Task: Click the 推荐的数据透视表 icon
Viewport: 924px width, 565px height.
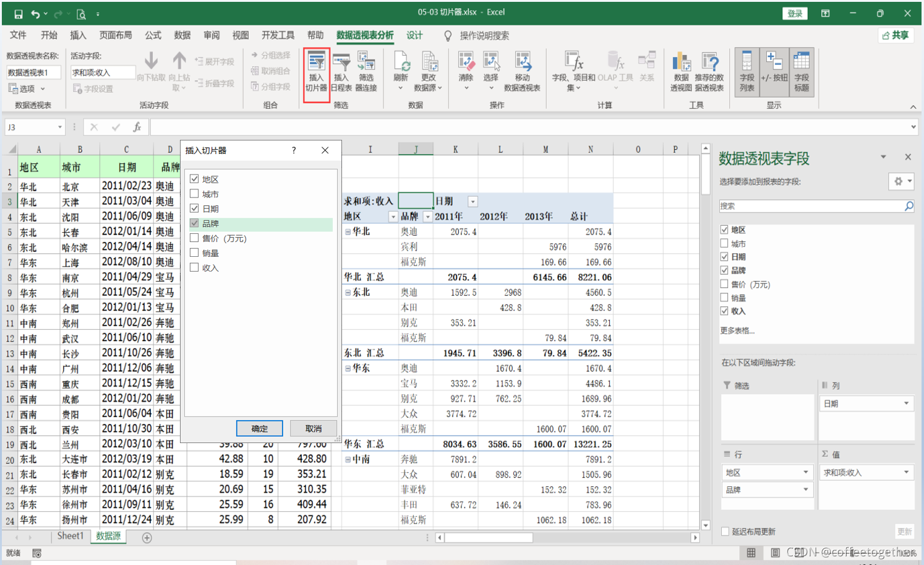Action: (x=709, y=72)
